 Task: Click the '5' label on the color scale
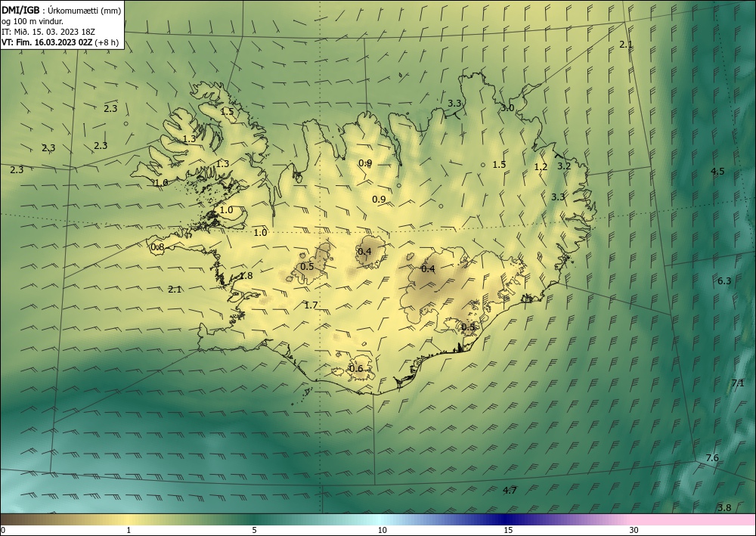pos(254,531)
